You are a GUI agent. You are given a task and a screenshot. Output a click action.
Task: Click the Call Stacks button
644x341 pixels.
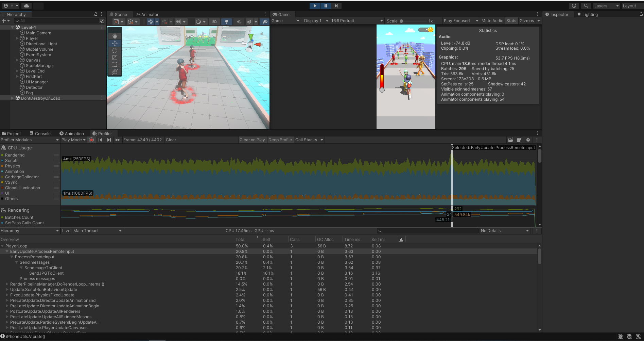[306, 140]
